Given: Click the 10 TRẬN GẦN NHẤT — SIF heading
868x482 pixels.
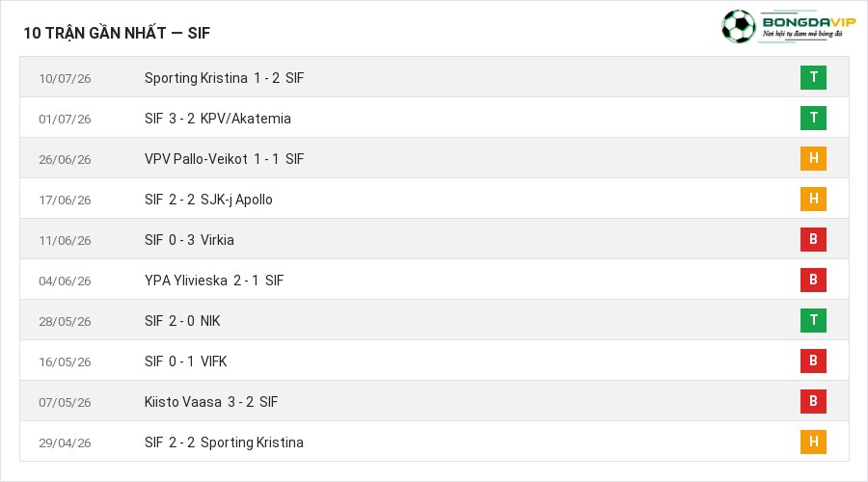Looking at the screenshot, I should 117,33.
